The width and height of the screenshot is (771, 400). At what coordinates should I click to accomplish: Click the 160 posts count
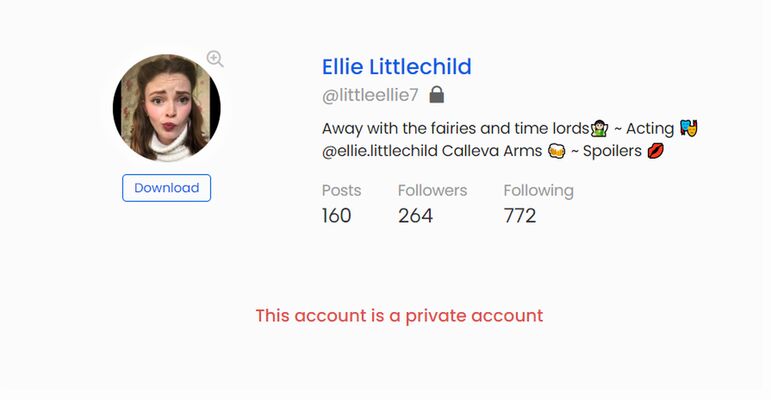(336, 215)
